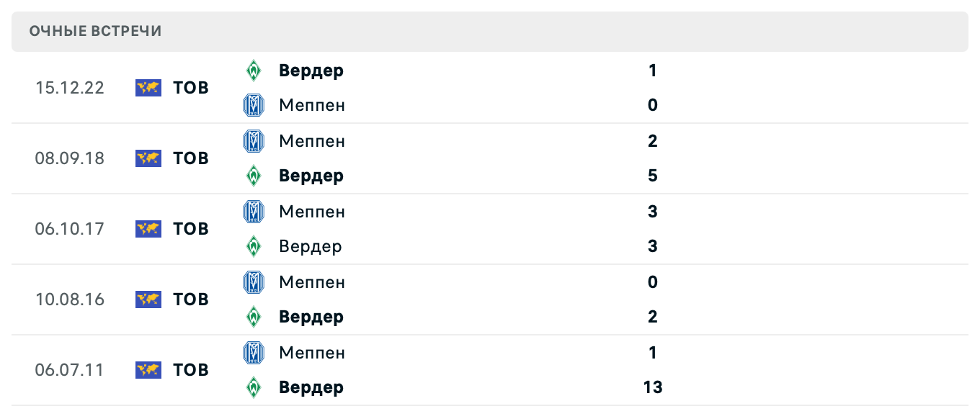Click Werder logo in 06.07.11 match
Image resolution: width=980 pixels, height=419 pixels.
(253, 387)
